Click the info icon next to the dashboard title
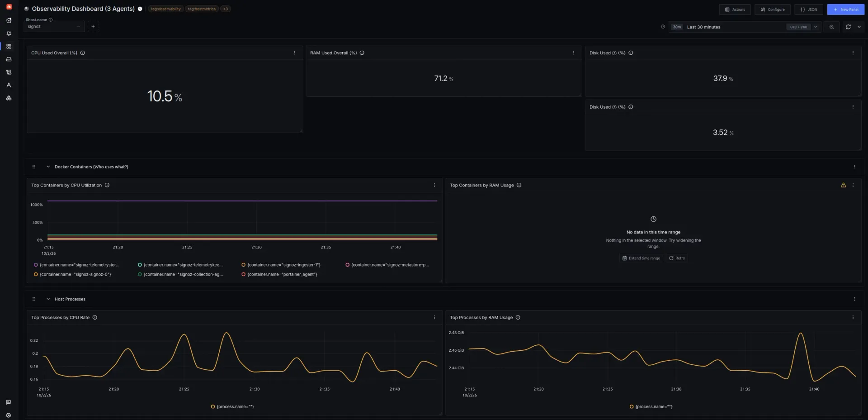The height and width of the screenshot is (420, 868). [140, 9]
